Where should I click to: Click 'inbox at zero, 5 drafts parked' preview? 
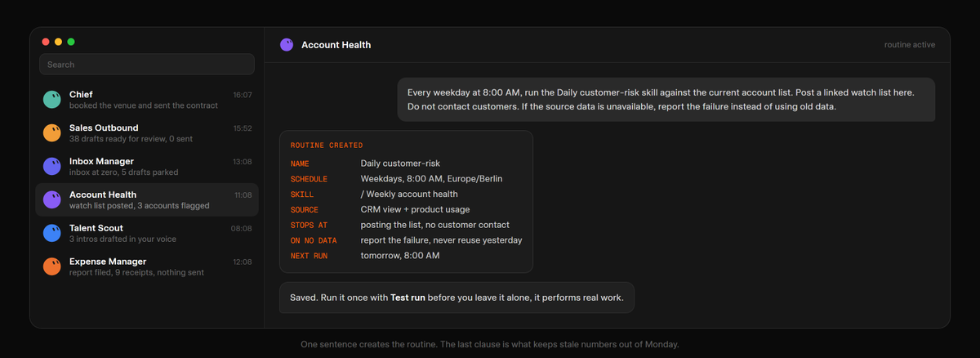click(124, 172)
